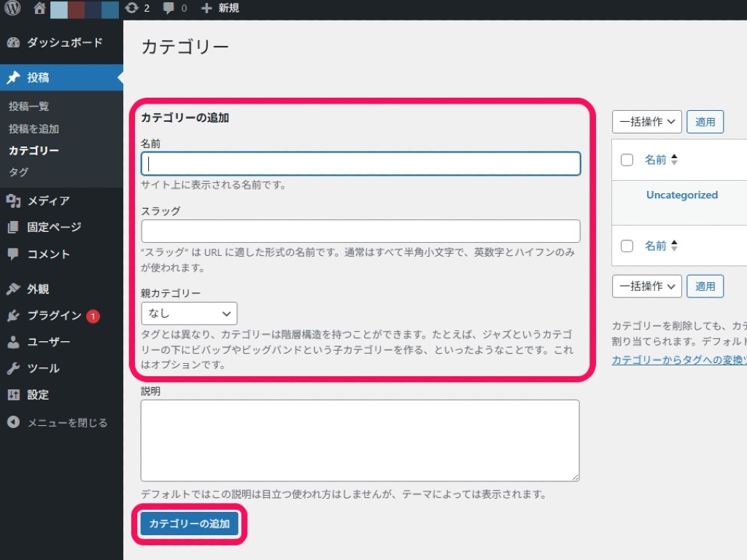Screen dimensions: 747x560
Task: Open bottom 一括操作 bulk actions dropdown
Action: coord(647,286)
